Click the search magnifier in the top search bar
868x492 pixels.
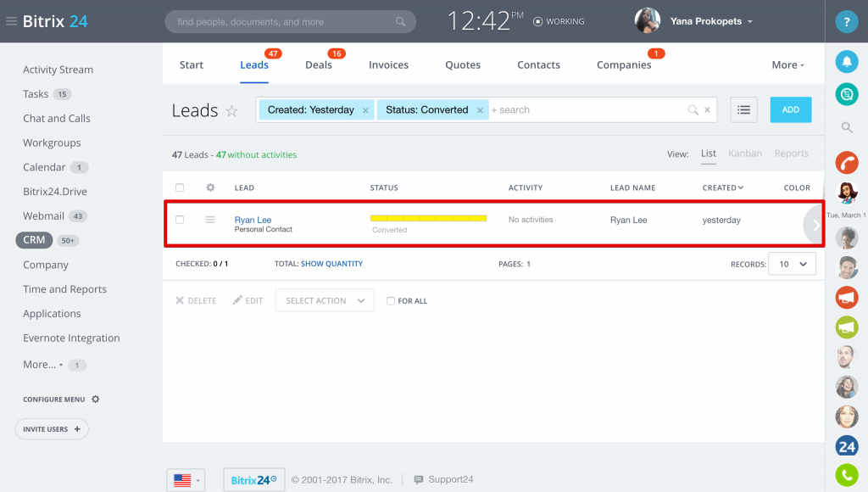tap(400, 21)
